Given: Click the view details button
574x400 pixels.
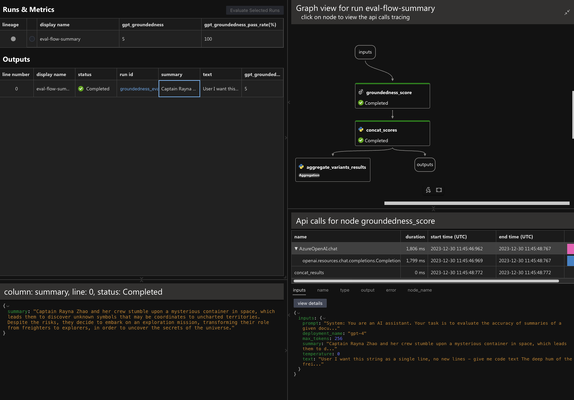Looking at the screenshot, I should pyautogui.click(x=310, y=303).
